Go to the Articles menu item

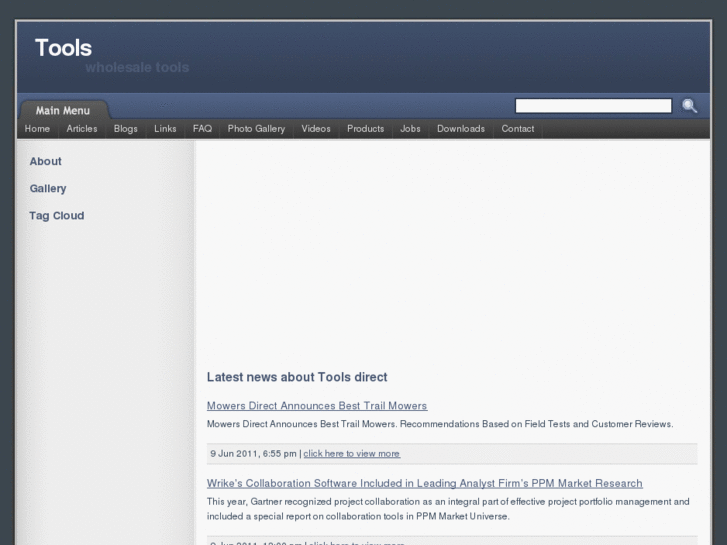tap(82, 129)
